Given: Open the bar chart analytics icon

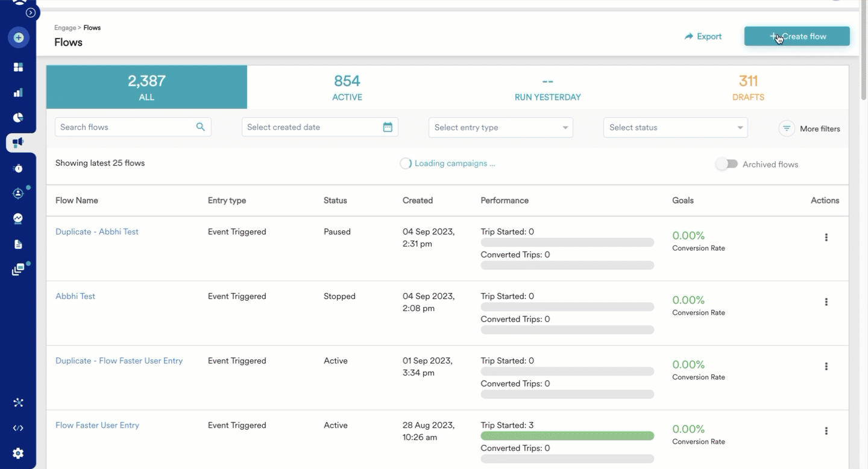Looking at the screenshot, I should tap(18, 92).
